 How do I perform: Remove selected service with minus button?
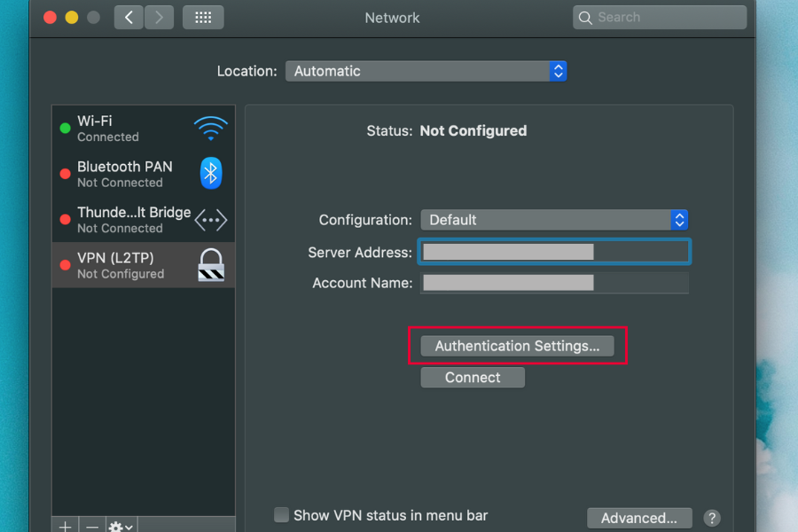tap(92, 526)
